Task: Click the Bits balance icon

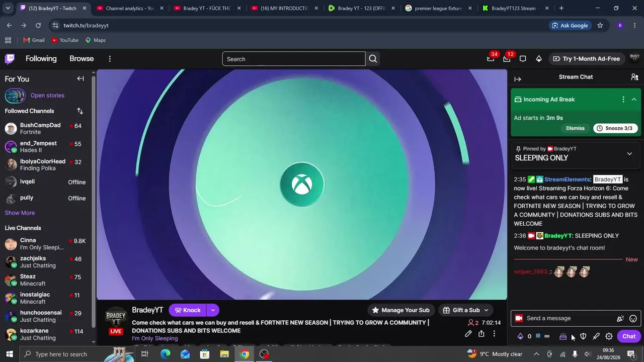Action: pos(521,336)
